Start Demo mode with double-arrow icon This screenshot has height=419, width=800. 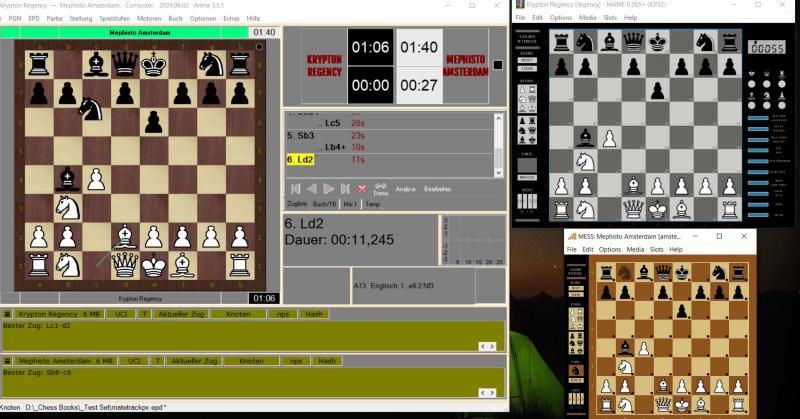point(381,187)
